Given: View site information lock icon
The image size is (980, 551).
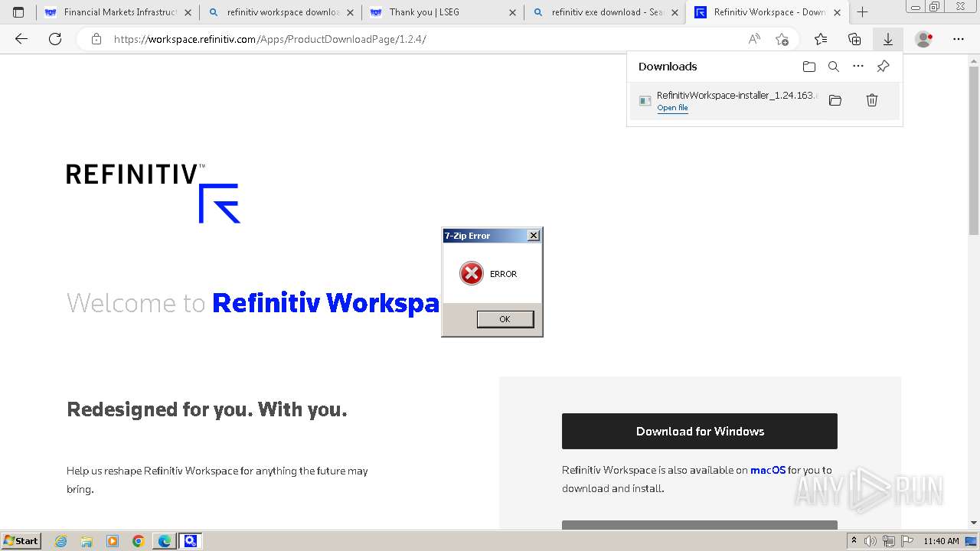Looking at the screenshot, I should 96,39.
